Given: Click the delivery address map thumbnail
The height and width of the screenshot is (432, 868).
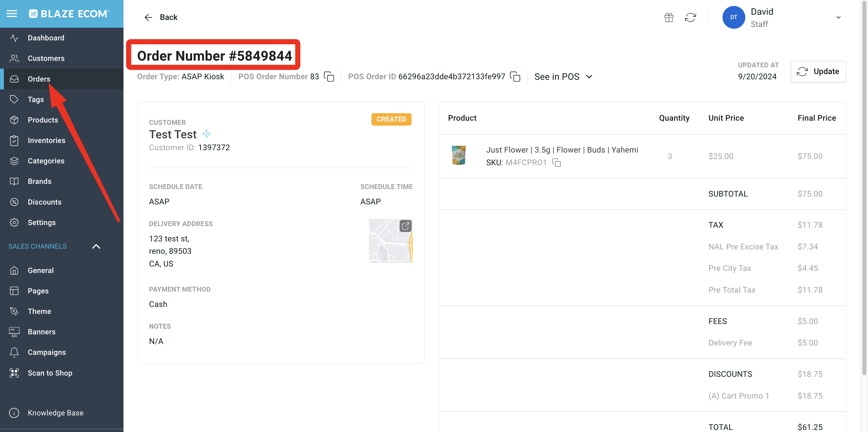Looking at the screenshot, I should point(391,241).
